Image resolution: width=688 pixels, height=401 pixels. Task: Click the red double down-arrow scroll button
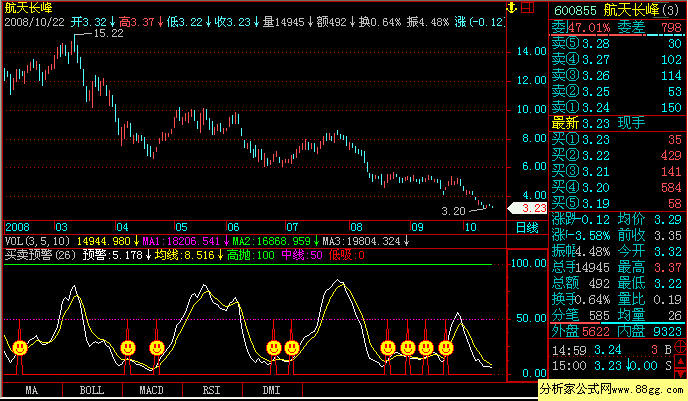pos(681,373)
